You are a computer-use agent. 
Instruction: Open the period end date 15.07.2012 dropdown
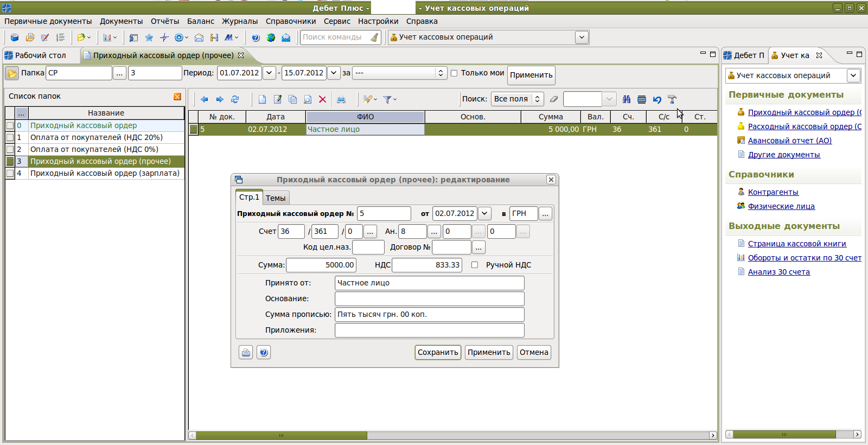tap(334, 73)
